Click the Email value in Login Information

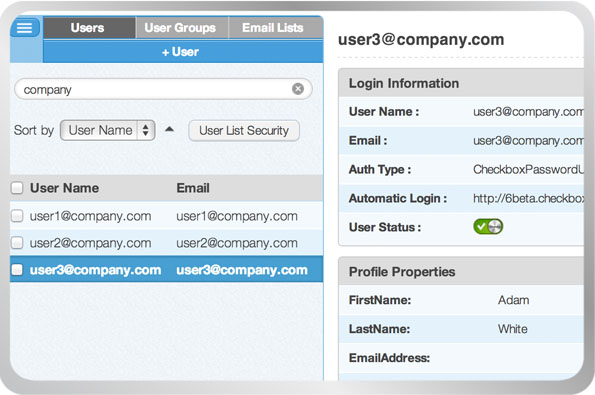[x=528, y=140]
